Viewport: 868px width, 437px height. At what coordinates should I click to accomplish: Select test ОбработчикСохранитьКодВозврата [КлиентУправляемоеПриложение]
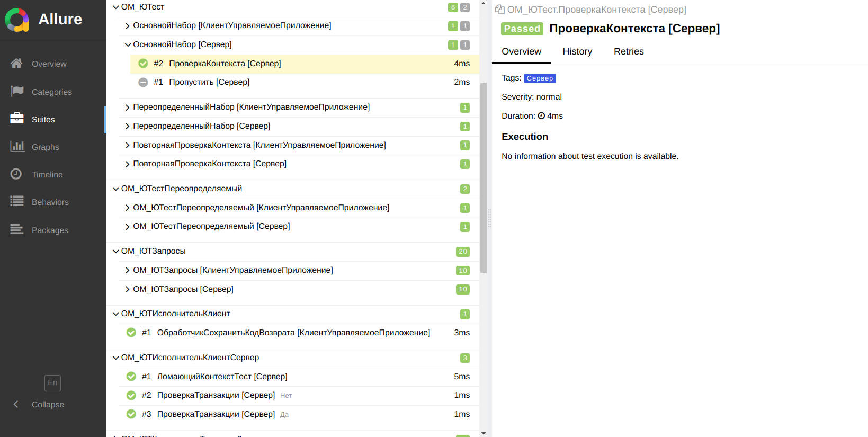point(299,333)
